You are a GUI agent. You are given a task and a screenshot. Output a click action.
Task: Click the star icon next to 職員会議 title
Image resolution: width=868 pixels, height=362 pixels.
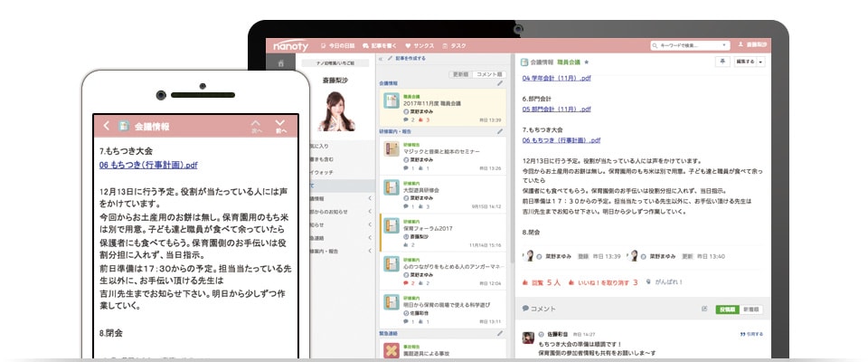click(587, 62)
